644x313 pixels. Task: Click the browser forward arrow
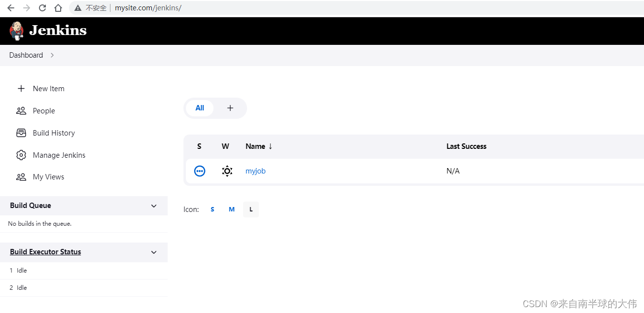click(27, 8)
